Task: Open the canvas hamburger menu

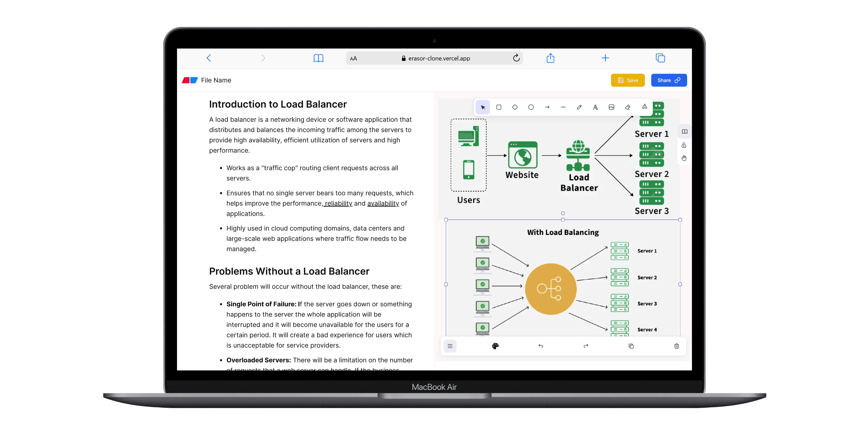Action: [450, 346]
